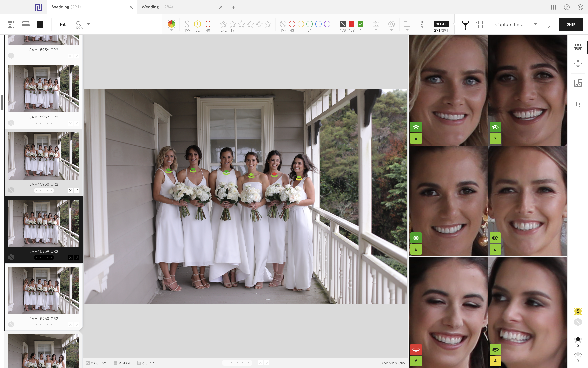
Task: Click face score 7 badge
Action: [495, 138]
